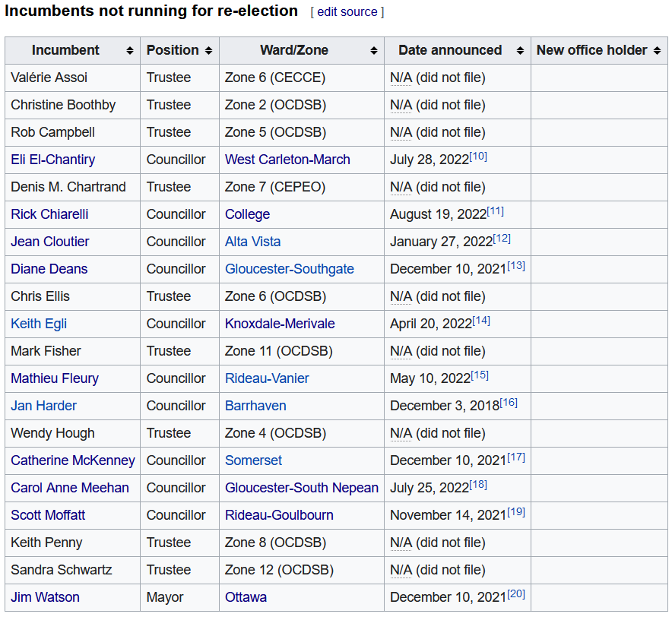
Task: Click the Zone 6 (CECCE) cell
Action: tap(302, 78)
